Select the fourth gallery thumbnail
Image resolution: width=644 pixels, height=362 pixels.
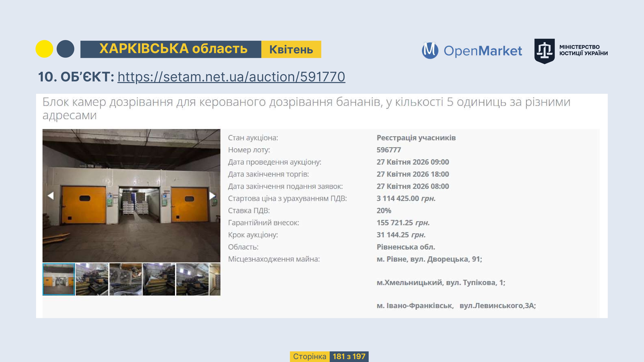click(159, 279)
